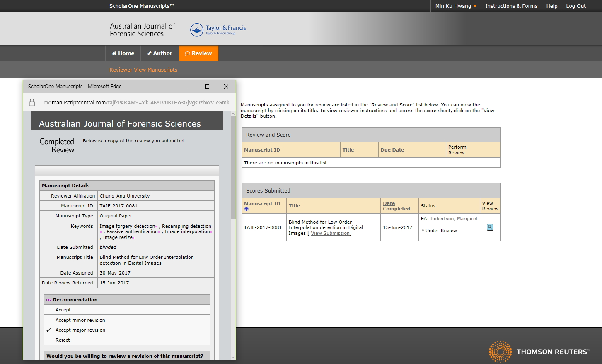Image resolution: width=602 pixels, height=364 pixels.
Task: Click the Chung-Ang University affiliation value
Action: 125,196
